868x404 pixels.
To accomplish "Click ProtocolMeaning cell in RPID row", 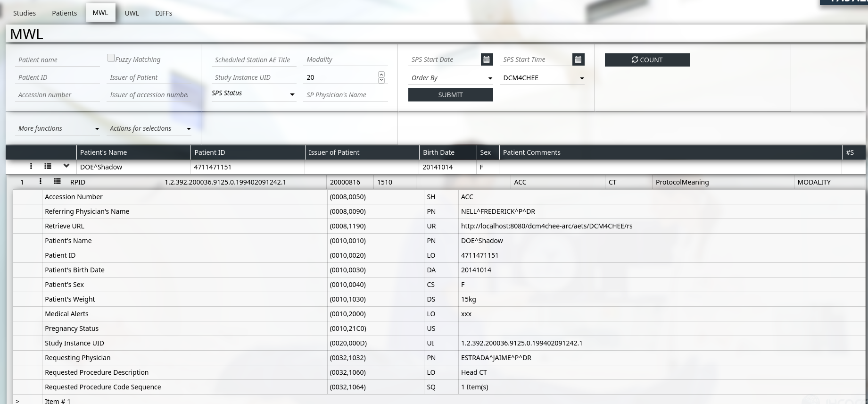I will 723,182.
